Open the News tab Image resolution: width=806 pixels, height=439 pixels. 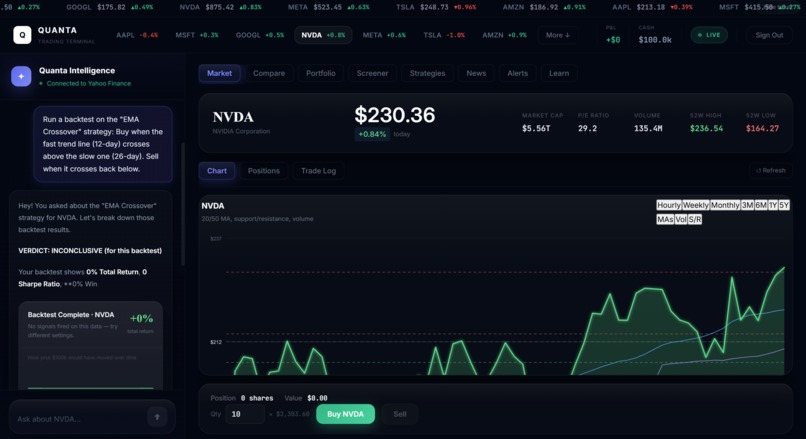pyautogui.click(x=476, y=73)
